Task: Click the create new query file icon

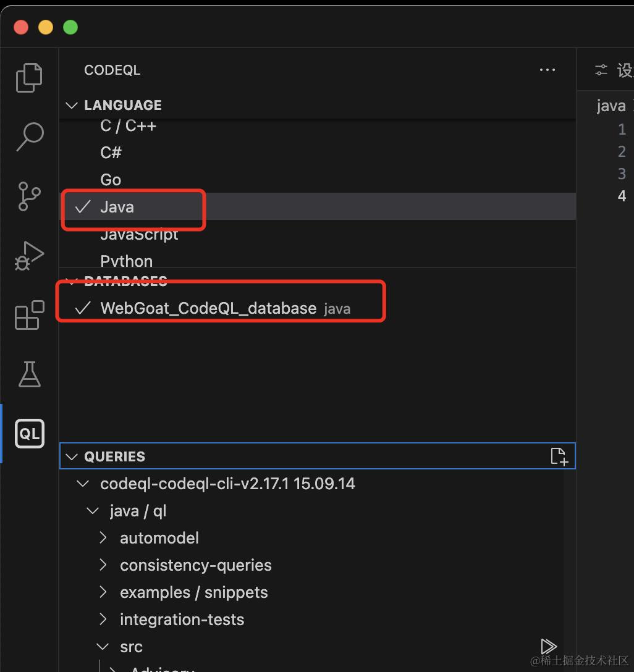Action: coord(559,456)
